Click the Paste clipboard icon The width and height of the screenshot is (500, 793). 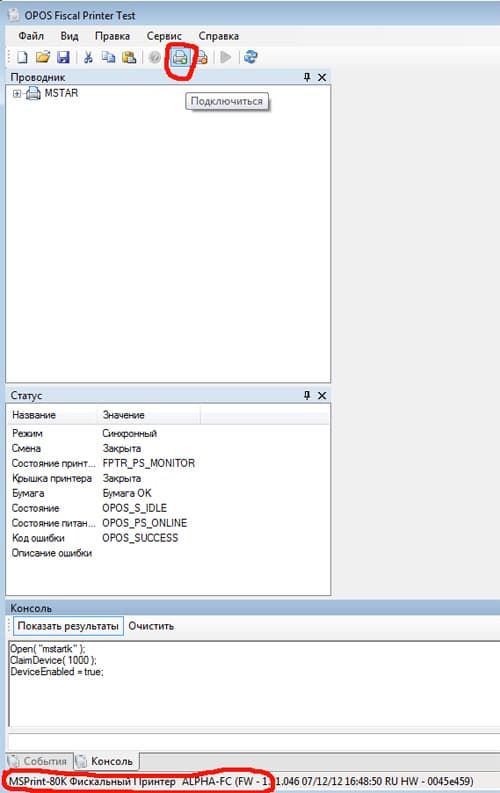point(129,57)
